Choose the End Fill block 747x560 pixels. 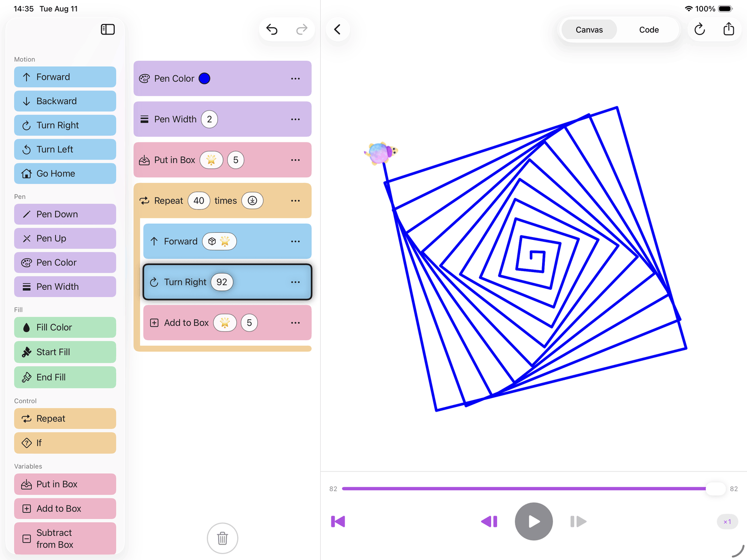[65, 377]
